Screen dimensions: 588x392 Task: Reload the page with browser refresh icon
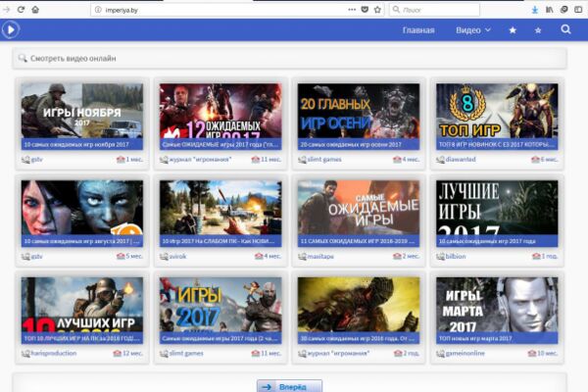[21, 10]
